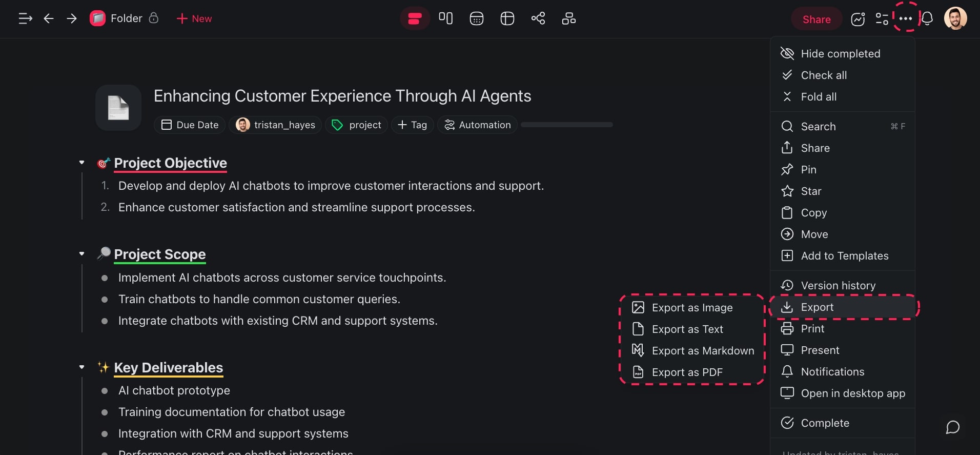Click the progress bar next to Automation

pos(566,125)
